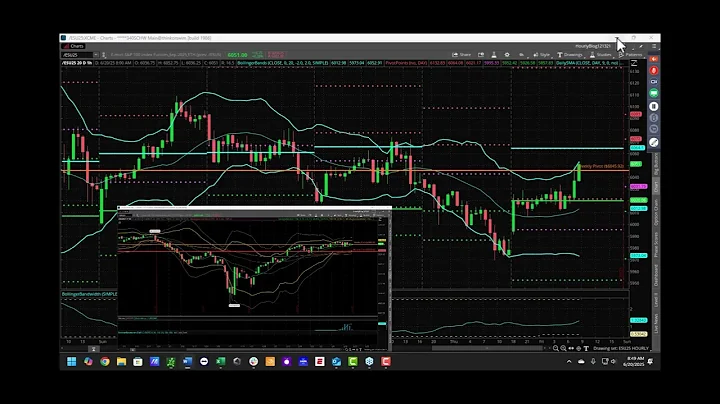Select the Charts tab
The image size is (720, 404).
tap(73, 46)
